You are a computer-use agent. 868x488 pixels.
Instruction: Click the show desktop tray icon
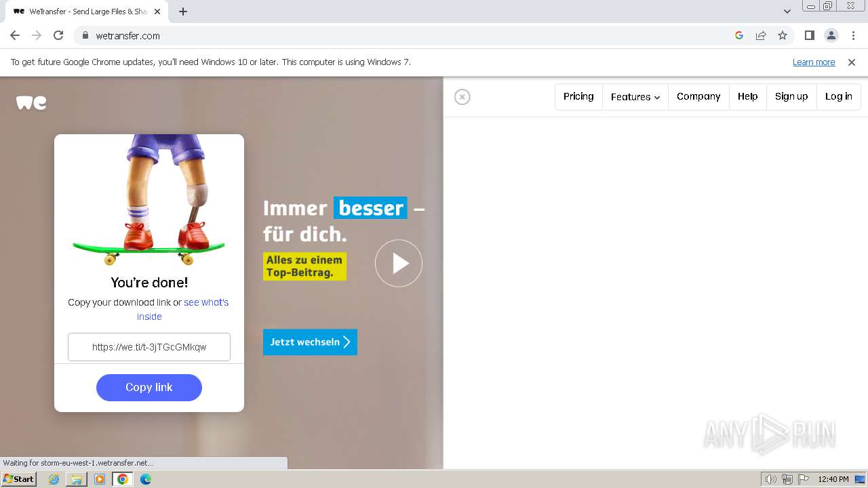tap(860, 479)
